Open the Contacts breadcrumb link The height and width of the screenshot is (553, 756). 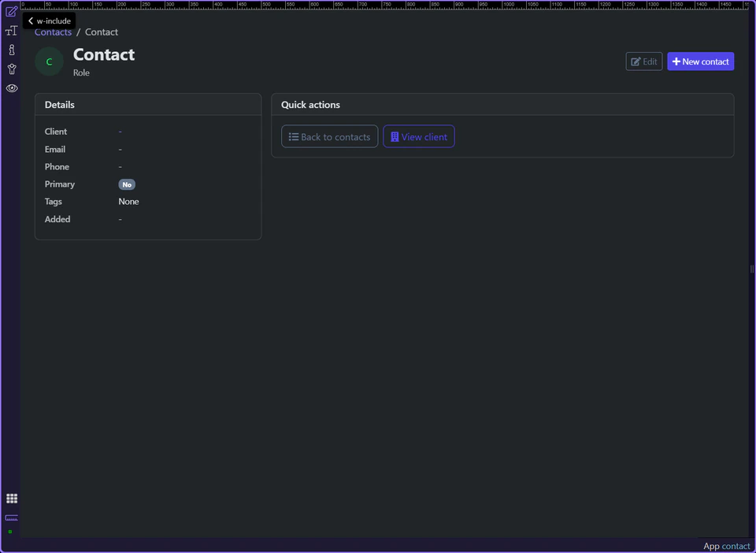52,32
